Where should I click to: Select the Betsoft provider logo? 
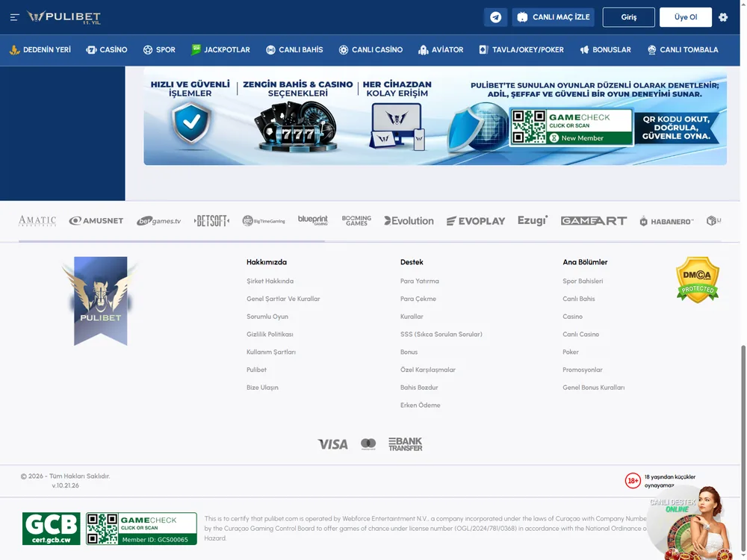211,221
